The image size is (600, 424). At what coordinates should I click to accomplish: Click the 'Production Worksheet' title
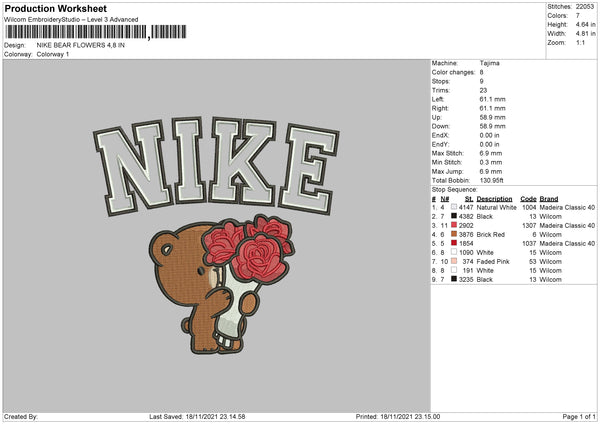point(55,8)
